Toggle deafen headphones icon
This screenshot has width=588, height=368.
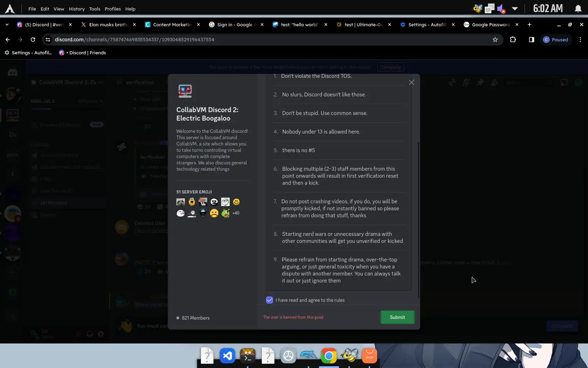[90, 334]
